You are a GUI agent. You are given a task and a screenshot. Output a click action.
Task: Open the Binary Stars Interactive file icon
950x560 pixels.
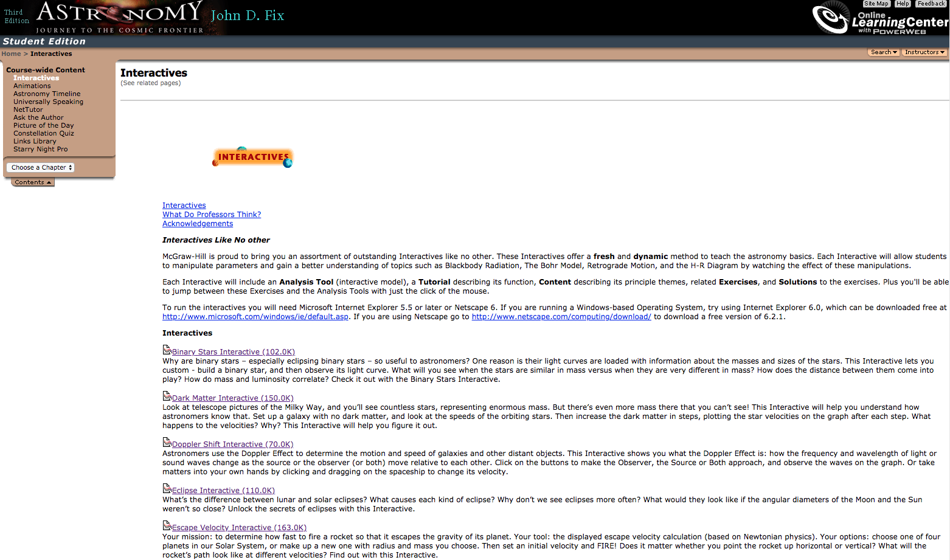tap(167, 350)
